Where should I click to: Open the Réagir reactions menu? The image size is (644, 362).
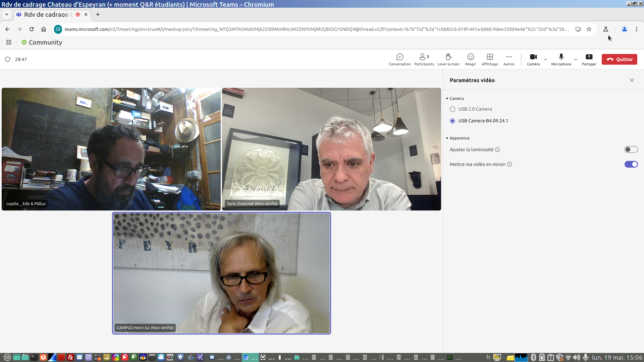tap(470, 59)
